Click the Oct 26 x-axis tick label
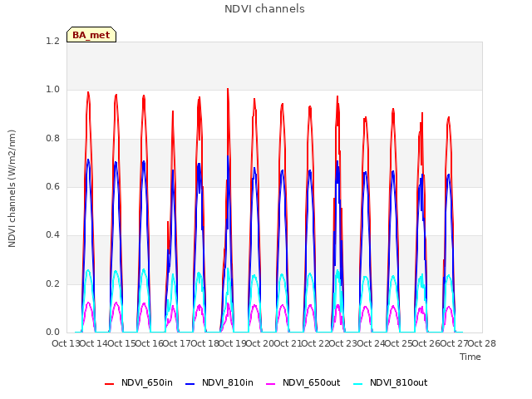 426,343
